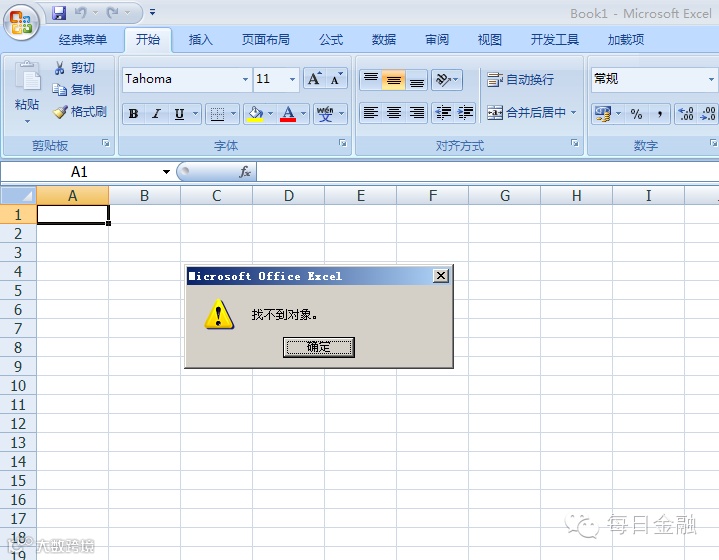Open the font size 11 dropdown
Viewport: 719px width, 560px height.
292,79
